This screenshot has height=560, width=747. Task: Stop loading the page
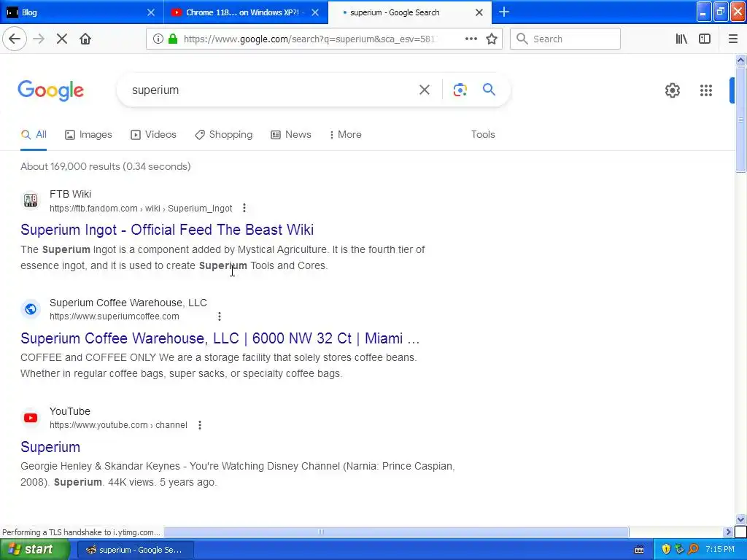(x=62, y=39)
